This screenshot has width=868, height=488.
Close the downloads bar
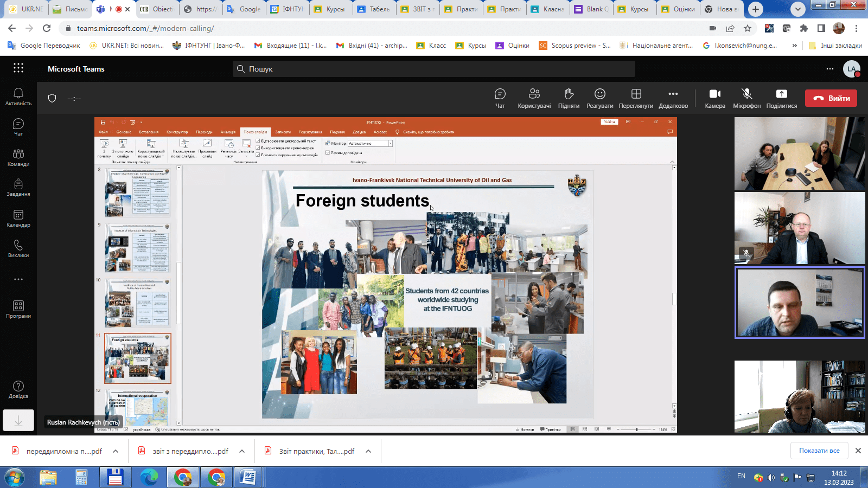(x=858, y=451)
